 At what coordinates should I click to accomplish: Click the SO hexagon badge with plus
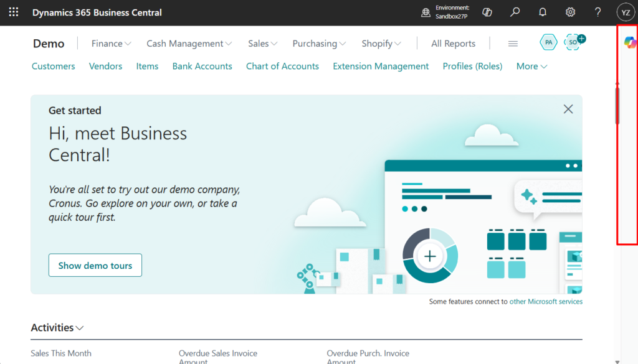click(x=573, y=42)
